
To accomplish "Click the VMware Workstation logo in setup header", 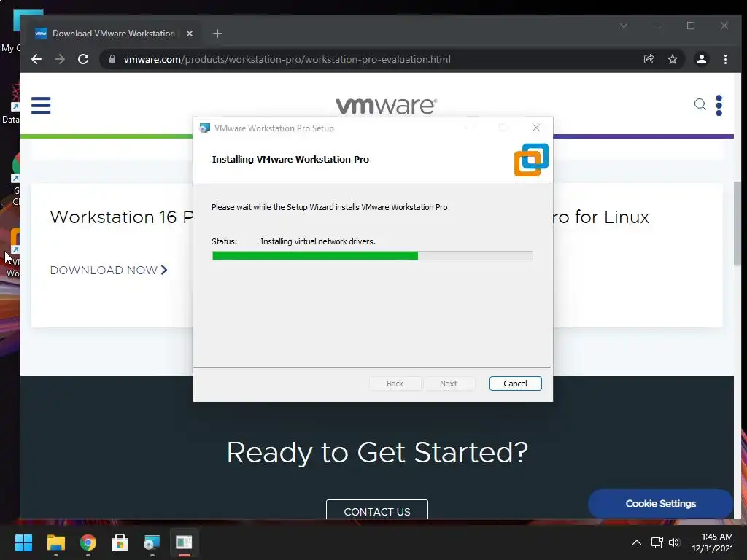I will point(531,160).
